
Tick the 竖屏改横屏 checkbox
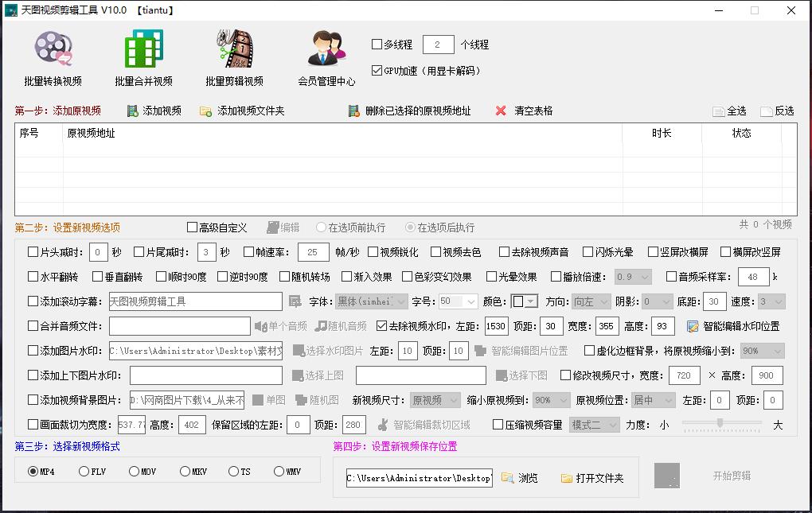(x=653, y=252)
